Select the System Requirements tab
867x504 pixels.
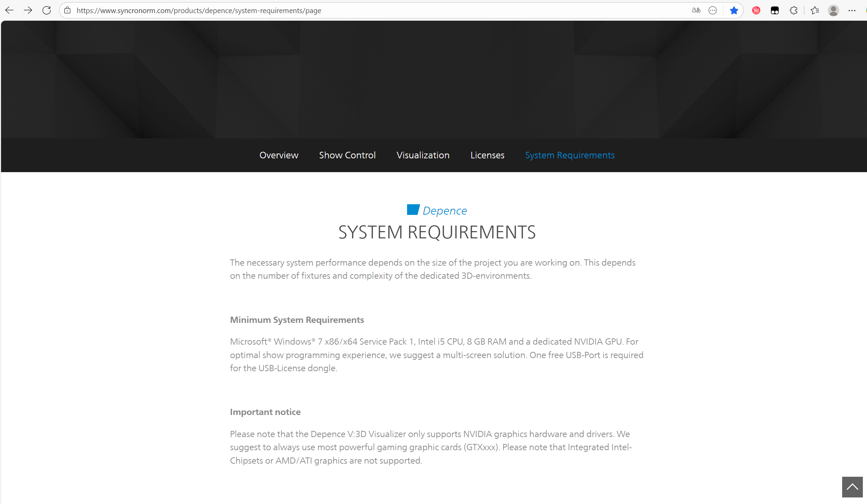point(570,155)
